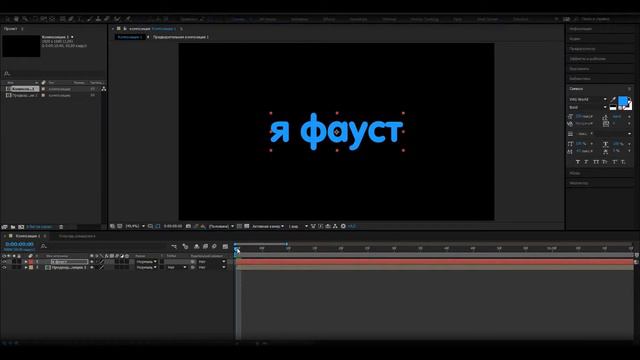This screenshot has height=360, width=640.
Task: Hide the pre-composition layer in timeline
Action: [x=4, y=267]
